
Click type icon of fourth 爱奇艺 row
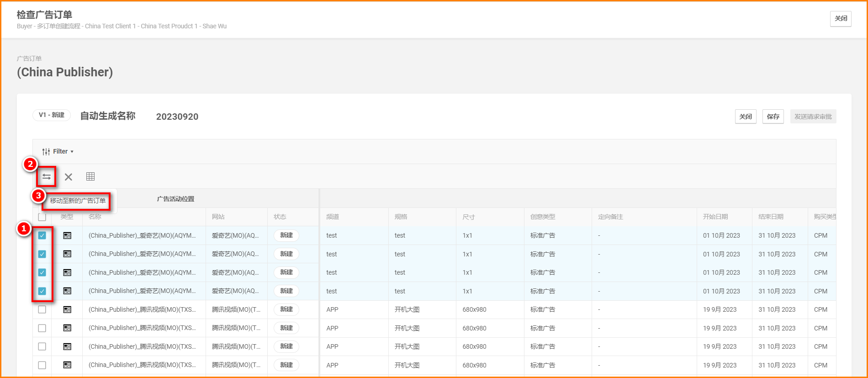tap(67, 291)
